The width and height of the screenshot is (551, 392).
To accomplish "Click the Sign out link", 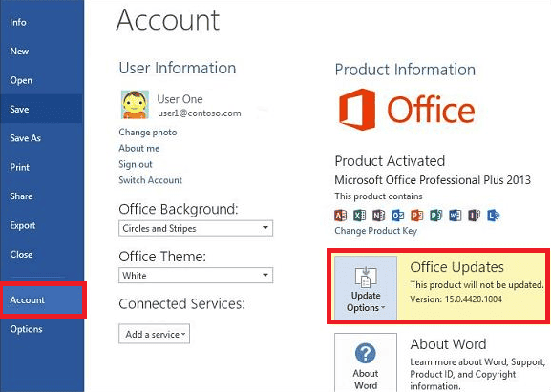I will [136, 164].
